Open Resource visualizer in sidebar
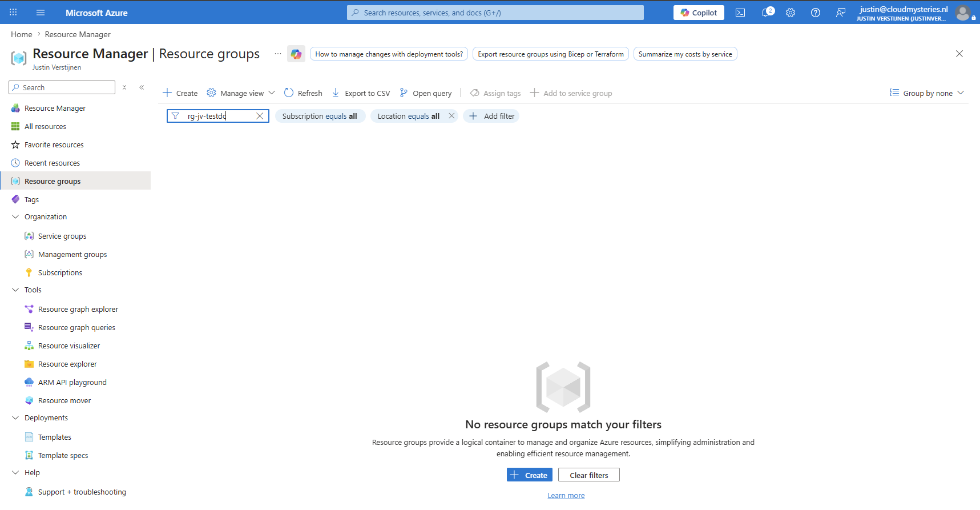 pyautogui.click(x=69, y=346)
